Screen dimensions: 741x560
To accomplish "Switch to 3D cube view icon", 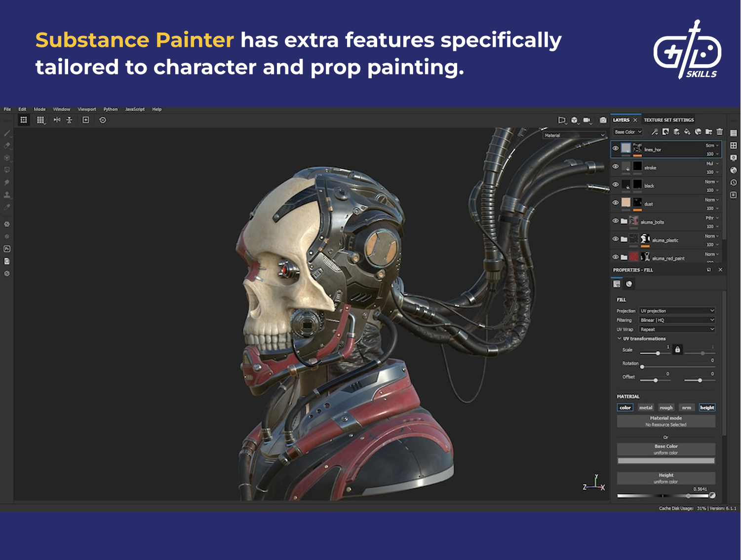I will click(x=574, y=120).
